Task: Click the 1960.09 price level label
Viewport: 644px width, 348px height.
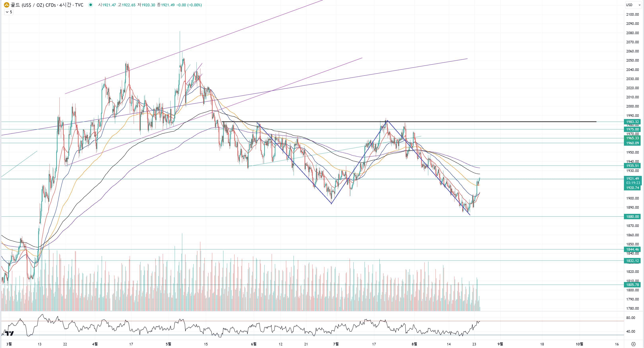Action: [x=632, y=143]
